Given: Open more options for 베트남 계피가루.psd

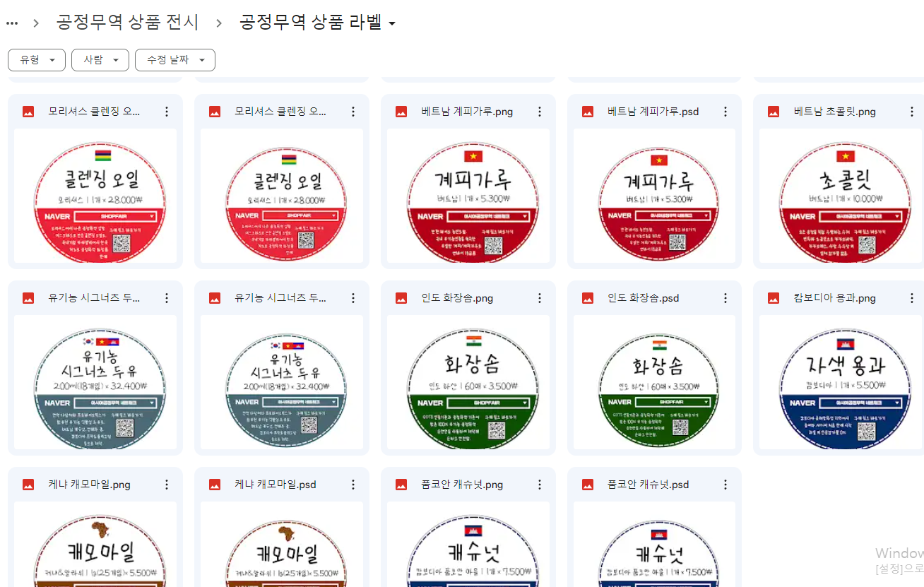Looking at the screenshot, I should 725,112.
